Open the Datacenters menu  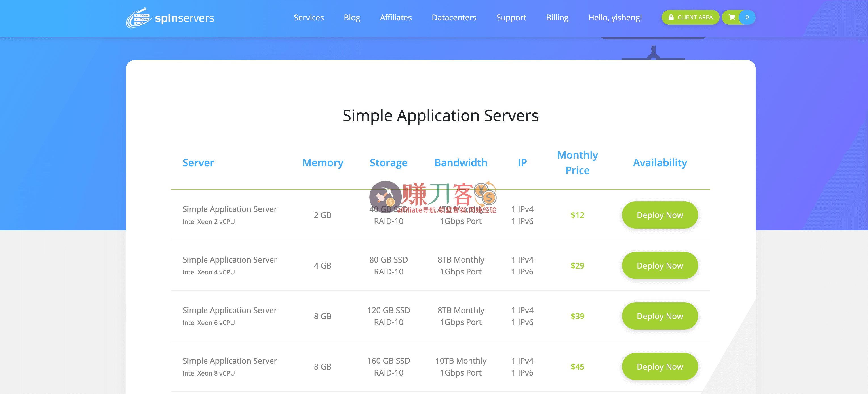pos(454,18)
